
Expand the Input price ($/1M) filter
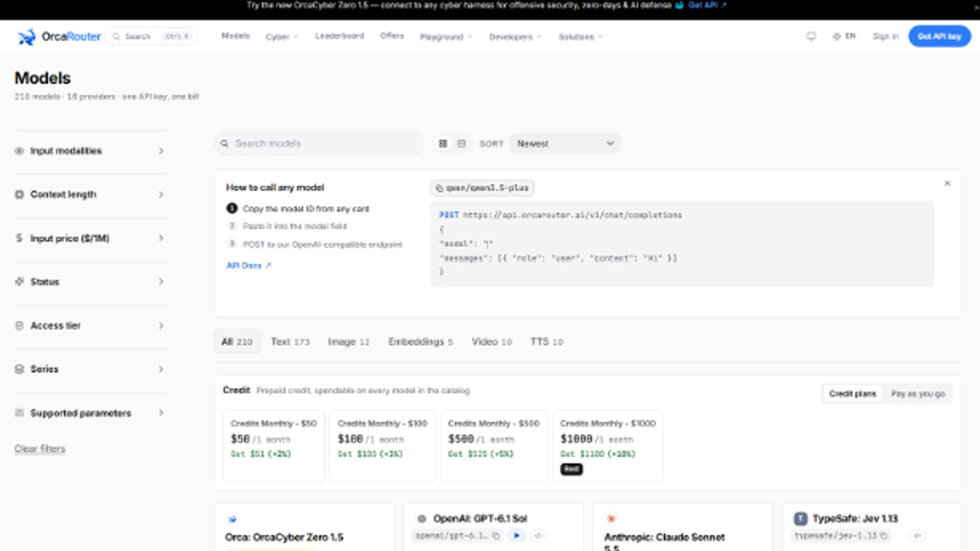(x=89, y=238)
